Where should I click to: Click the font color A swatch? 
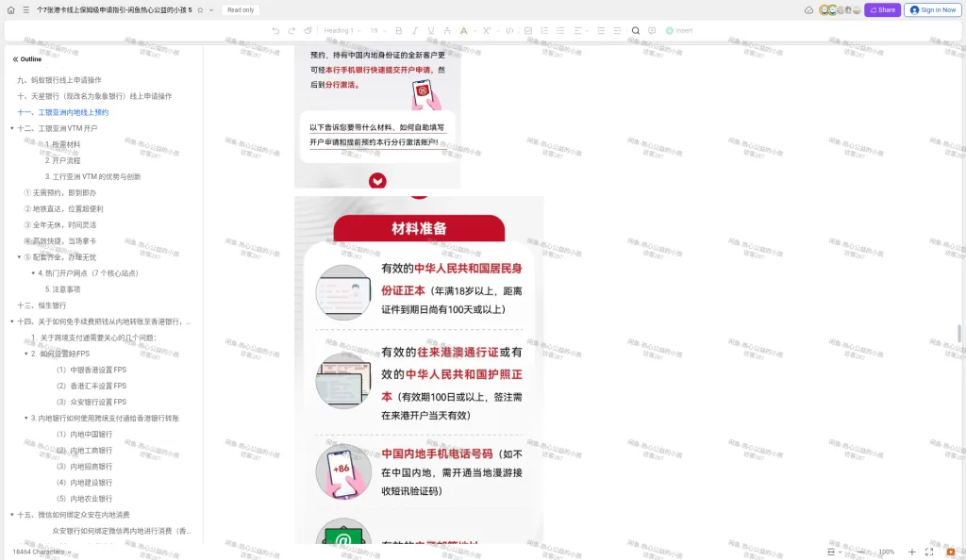pyautogui.click(x=463, y=30)
